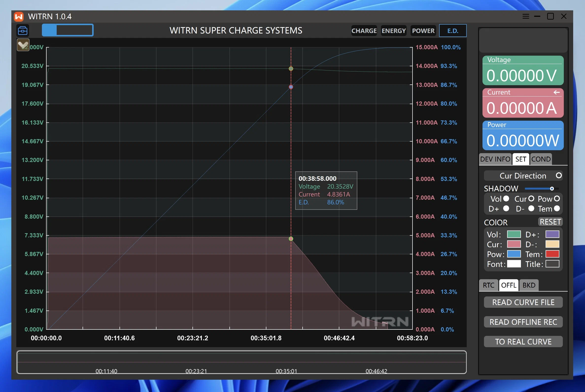Viewport: 585px width, 392px height.
Task: Select the OFFL tab
Action: 509,285
